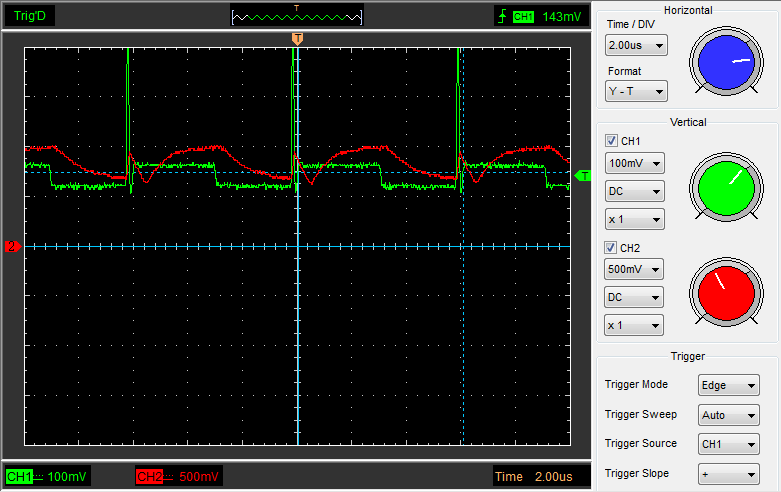The image size is (781, 492).
Task: Open the Trigger Source CH1 dropdown
Action: tap(730, 444)
